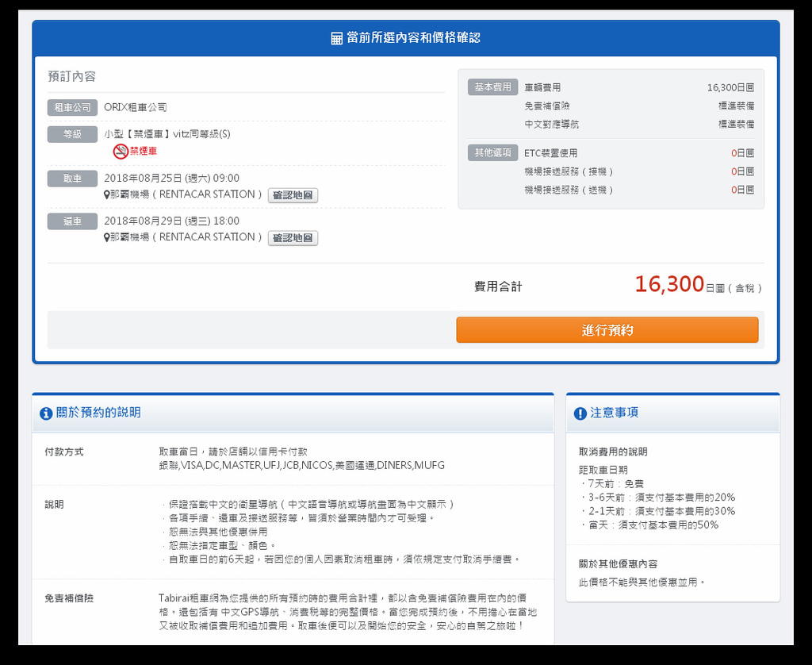Click the no-smoking 禁煙車 icon
812x665 pixels.
click(x=121, y=152)
